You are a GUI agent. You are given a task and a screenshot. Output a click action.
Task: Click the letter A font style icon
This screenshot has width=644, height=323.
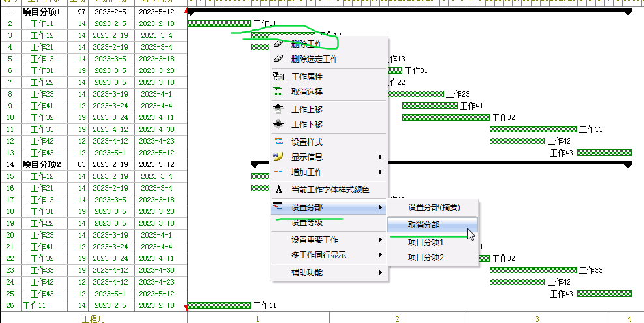coord(278,190)
